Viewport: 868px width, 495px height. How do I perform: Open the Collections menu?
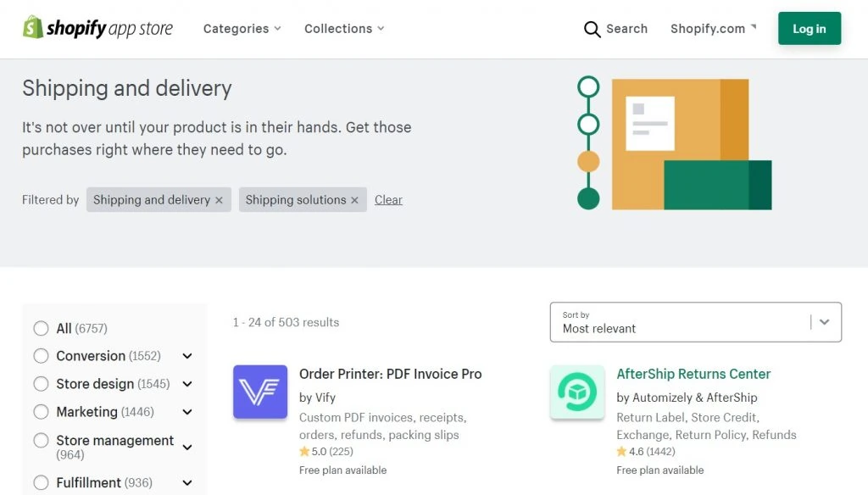344,29
